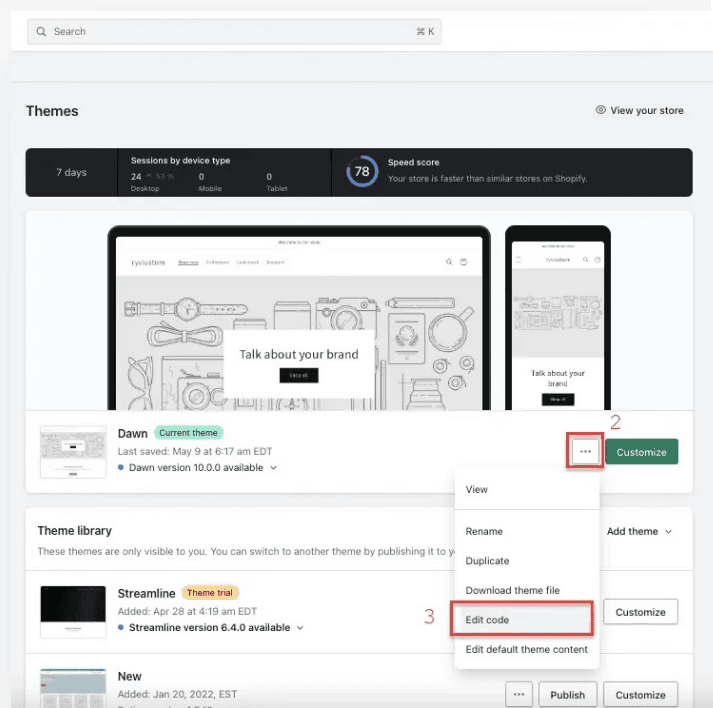This screenshot has width=713, height=708.
Task: Click Customize for the Streamline theme
Action: [640, 612]
